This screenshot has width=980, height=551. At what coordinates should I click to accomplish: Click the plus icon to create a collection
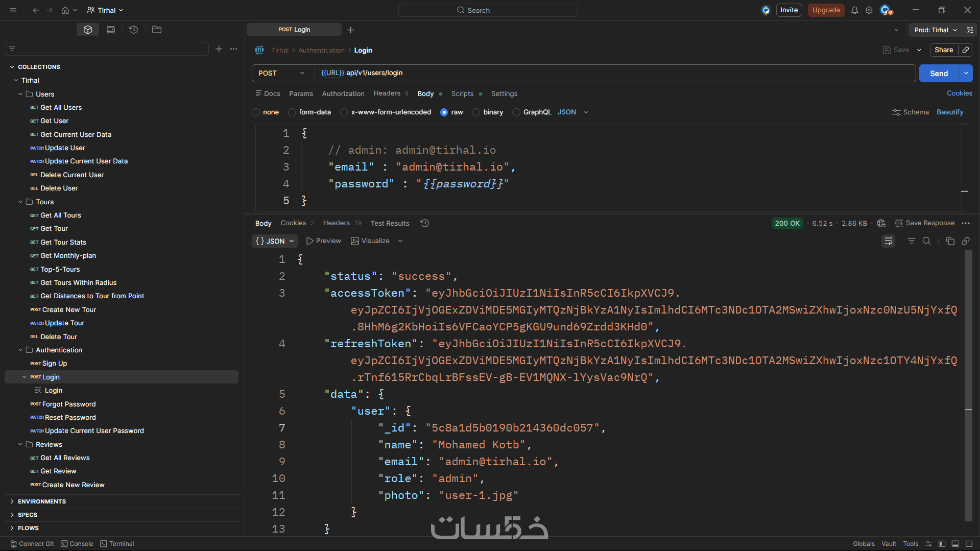(219, 49)
